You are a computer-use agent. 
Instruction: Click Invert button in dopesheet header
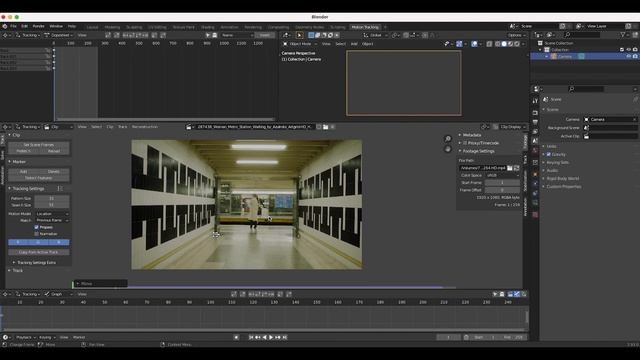pyautogui.click(x=264, y=36)
